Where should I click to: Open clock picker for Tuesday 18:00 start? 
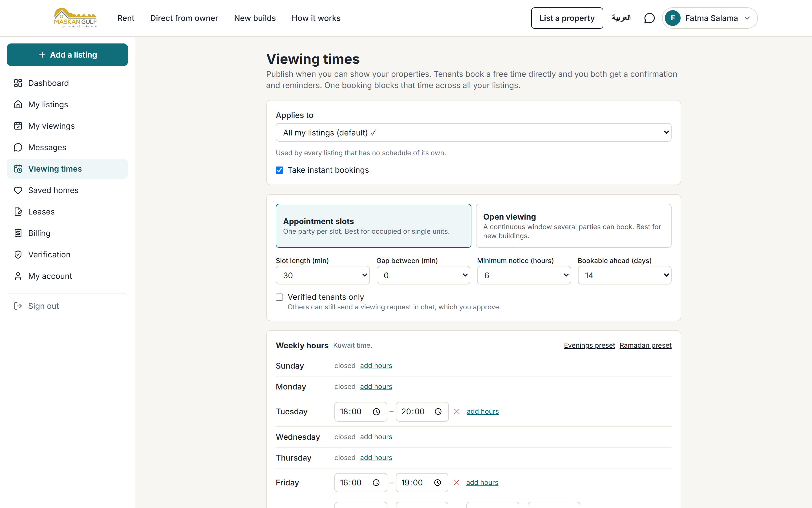tap(376, 412)
